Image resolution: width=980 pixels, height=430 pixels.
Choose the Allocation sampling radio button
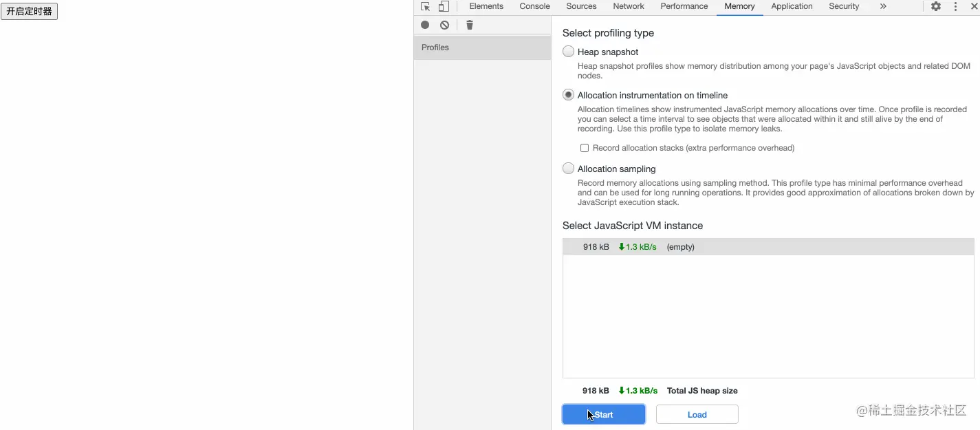[568, 168]
